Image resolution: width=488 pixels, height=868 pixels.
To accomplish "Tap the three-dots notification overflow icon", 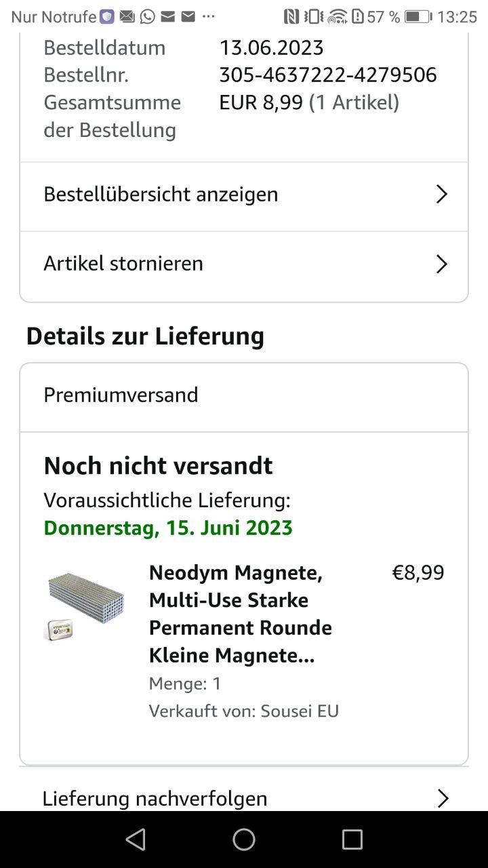I will pyautogui.click(x=209, y=17).
